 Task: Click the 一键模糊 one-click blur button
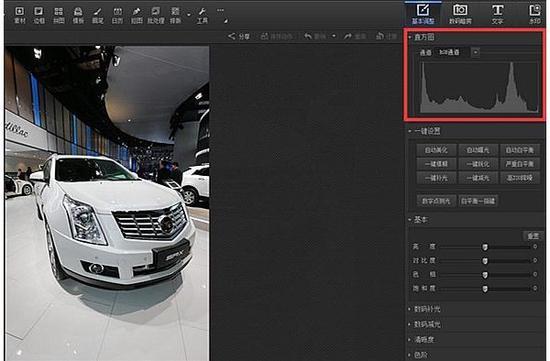click(436, 164)
